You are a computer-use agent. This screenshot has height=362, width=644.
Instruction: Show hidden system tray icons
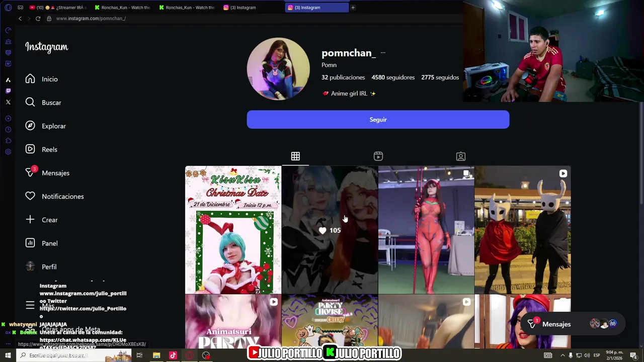pos(562,355)
